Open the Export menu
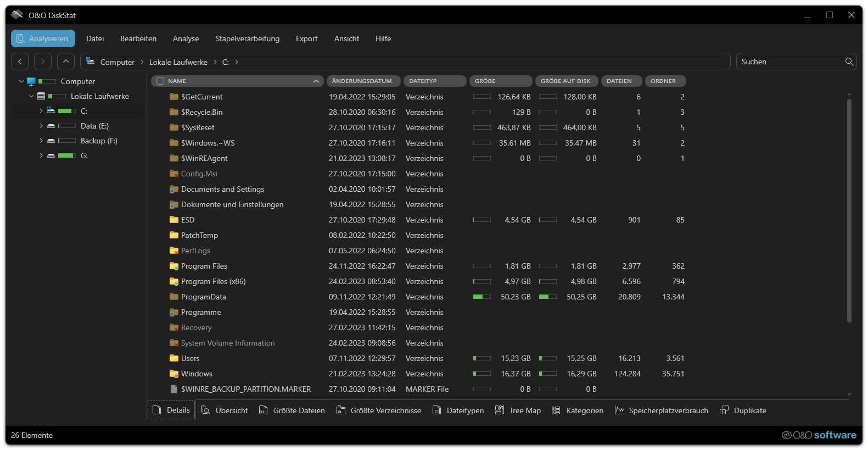Screen dimensions: 868x450 click(306, 38)
